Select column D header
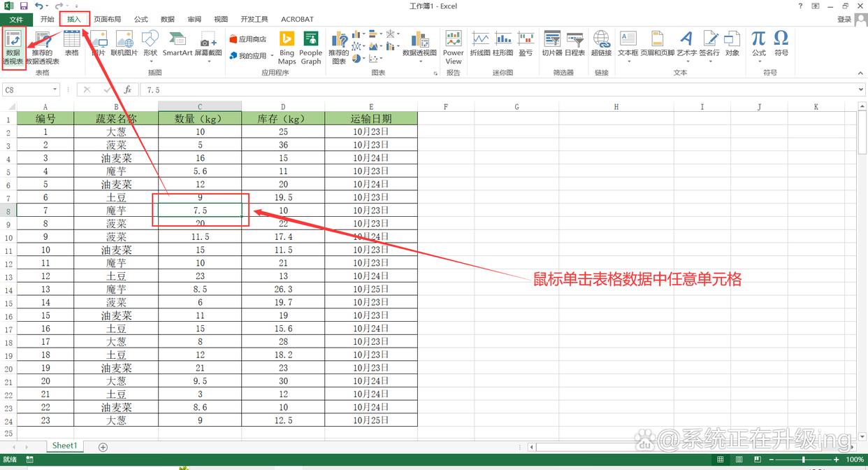The width and height of the screenshot is (868, 470). 283,106
